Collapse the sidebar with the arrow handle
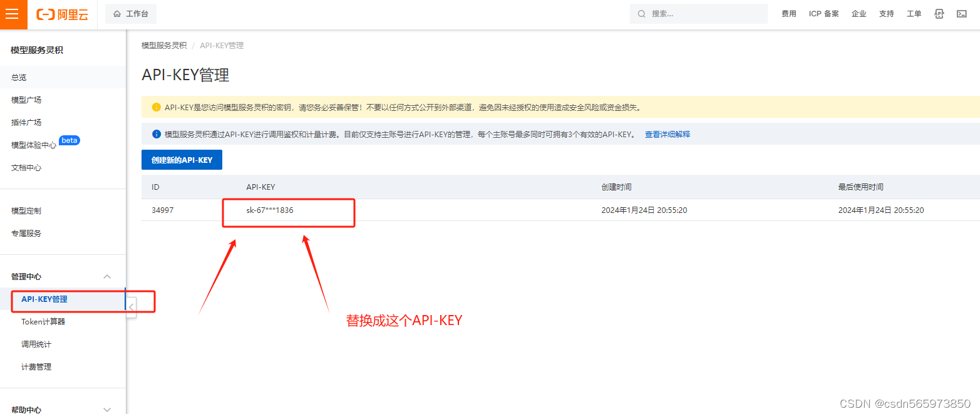The width and height of the screenshot is (980, 414). (x=131, y=307)
